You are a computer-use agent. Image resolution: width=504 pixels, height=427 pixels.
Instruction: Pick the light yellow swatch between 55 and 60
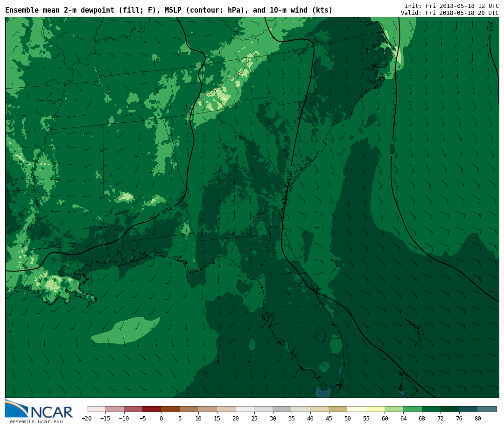376,409
